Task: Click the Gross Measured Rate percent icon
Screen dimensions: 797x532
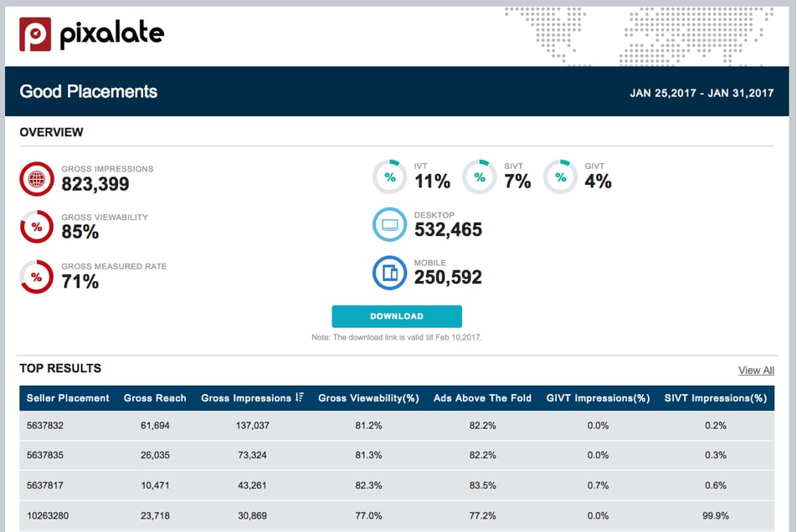Action: pyautogui.click(x=36, y=276)
